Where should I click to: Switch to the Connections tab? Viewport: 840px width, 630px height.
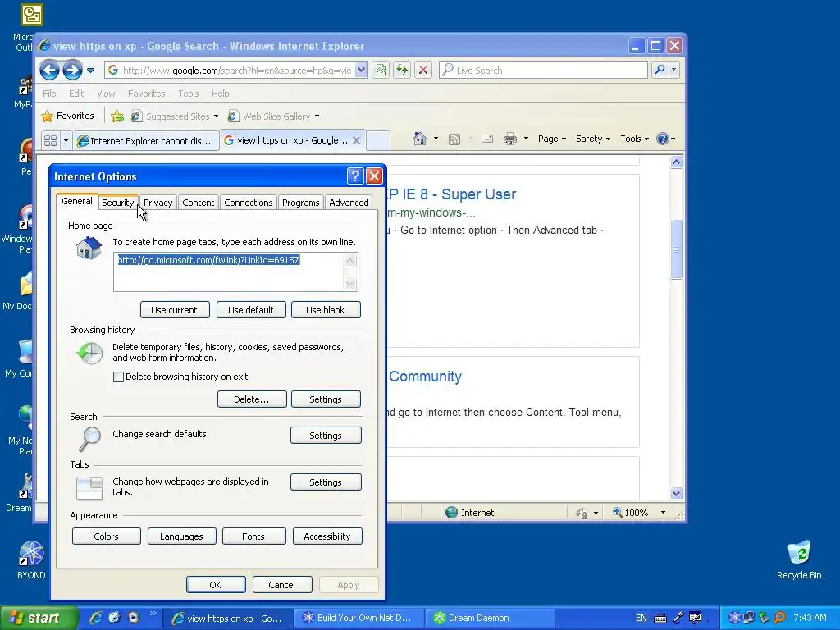point(248,203)
